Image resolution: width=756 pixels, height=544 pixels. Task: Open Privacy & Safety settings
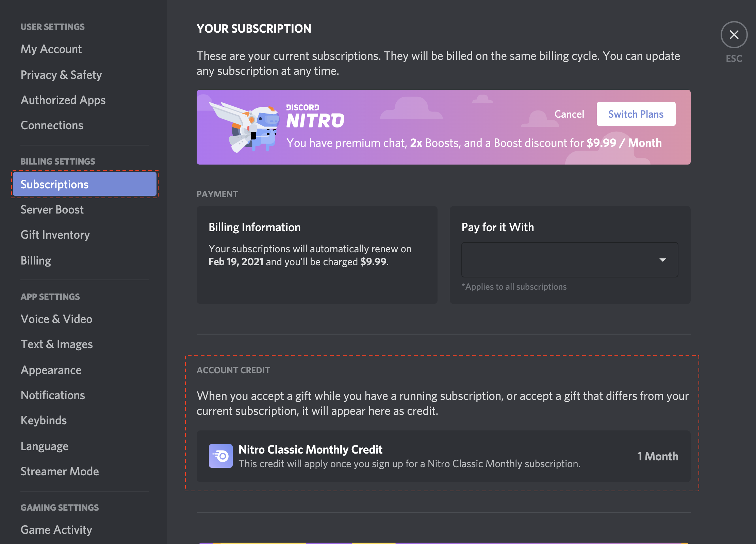(x=62, y=74)
